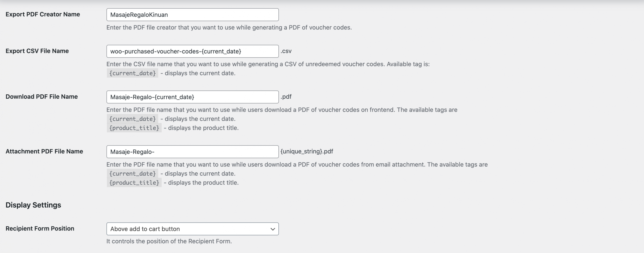Screen dimensions: 644x253
Task: Click the dropdown chevron arrow icon
Action: pyautogui.click(x=273, y=229)
